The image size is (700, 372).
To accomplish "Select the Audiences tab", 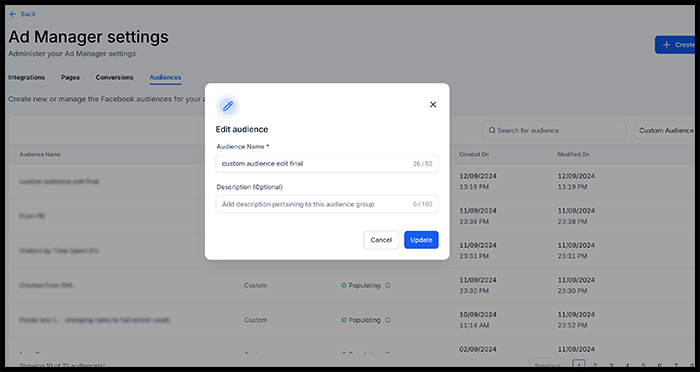I will pyautogui.click(x=165, y=77).
